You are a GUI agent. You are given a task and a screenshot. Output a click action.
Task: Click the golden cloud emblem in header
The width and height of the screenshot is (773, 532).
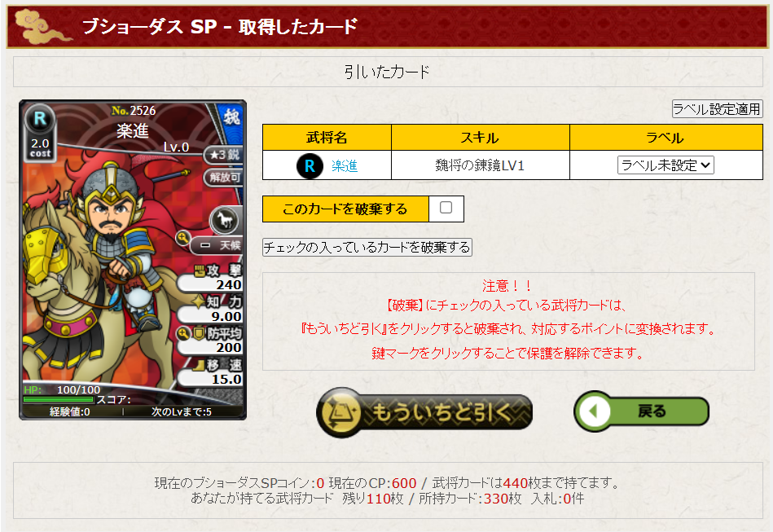click(x=42, y=27)
